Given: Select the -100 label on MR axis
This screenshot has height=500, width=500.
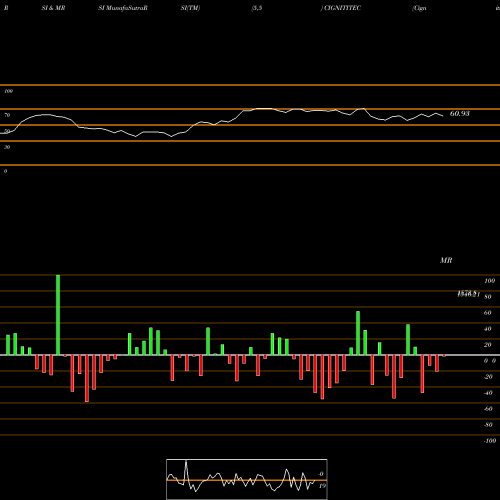Looking at the screenshot, I should tap(490, 441).
